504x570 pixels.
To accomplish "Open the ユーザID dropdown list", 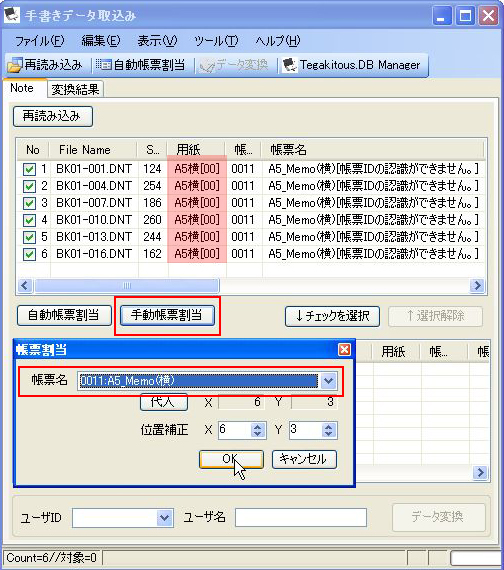I will pos(164,518).
